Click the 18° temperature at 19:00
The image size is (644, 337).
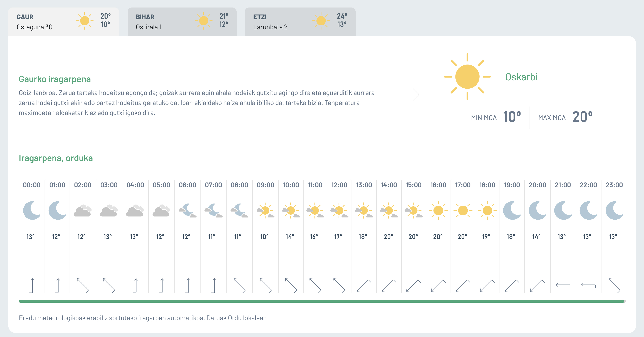511,237
